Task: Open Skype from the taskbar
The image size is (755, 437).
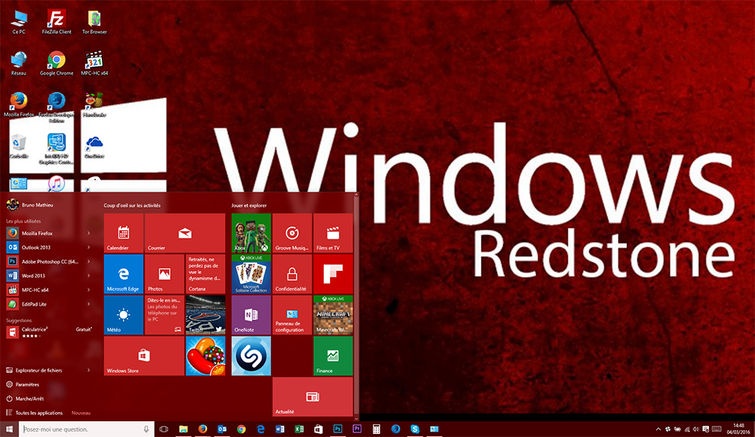Action: pos(415,429)
